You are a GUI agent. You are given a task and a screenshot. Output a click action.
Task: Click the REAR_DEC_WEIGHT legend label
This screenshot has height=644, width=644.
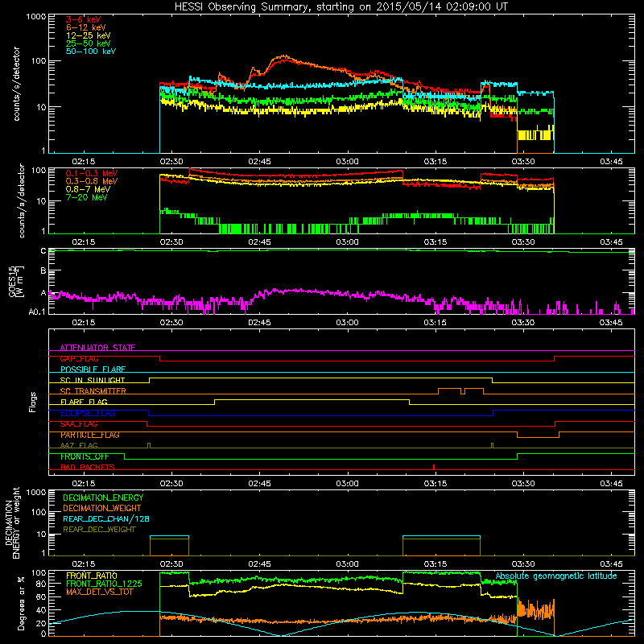[99, 530]
